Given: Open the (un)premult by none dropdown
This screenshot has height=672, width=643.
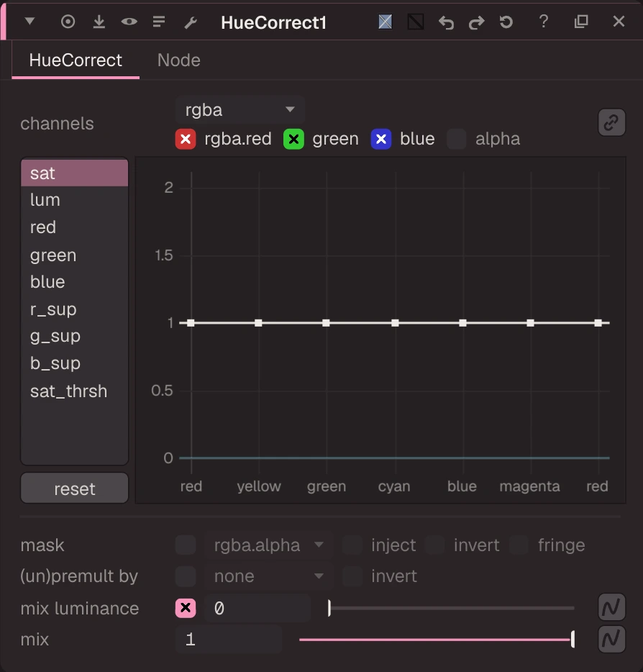Looking at the screenshot, I should coord(268,576).
